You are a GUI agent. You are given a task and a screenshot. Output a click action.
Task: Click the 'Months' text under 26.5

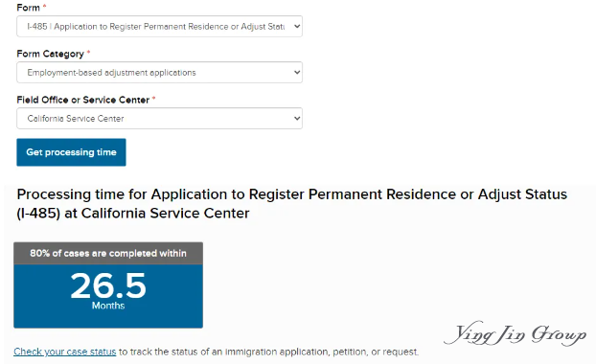108,306
